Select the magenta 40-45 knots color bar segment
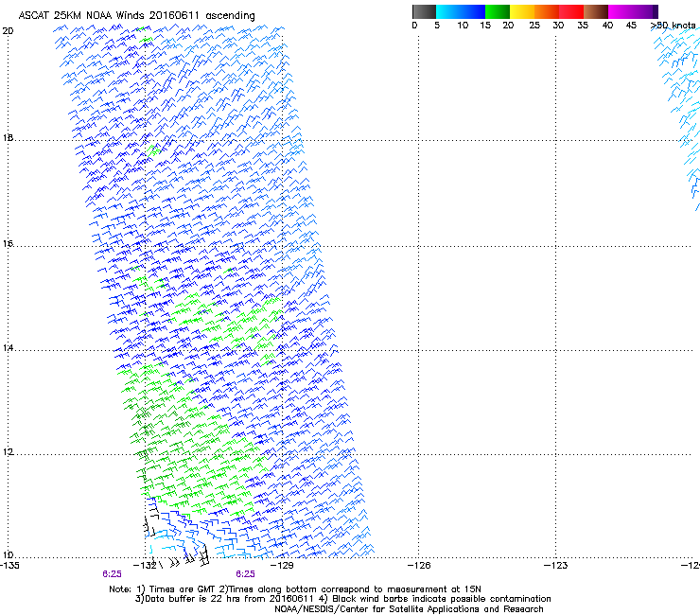Image resolution: width=700 pixels, height=615 pixels. pos(621,11)
